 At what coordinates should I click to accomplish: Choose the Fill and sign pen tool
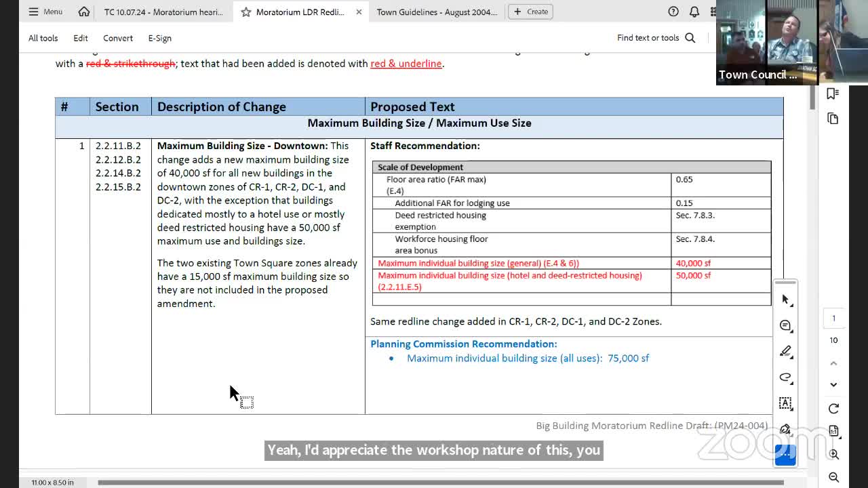click(x=785, y=428)
